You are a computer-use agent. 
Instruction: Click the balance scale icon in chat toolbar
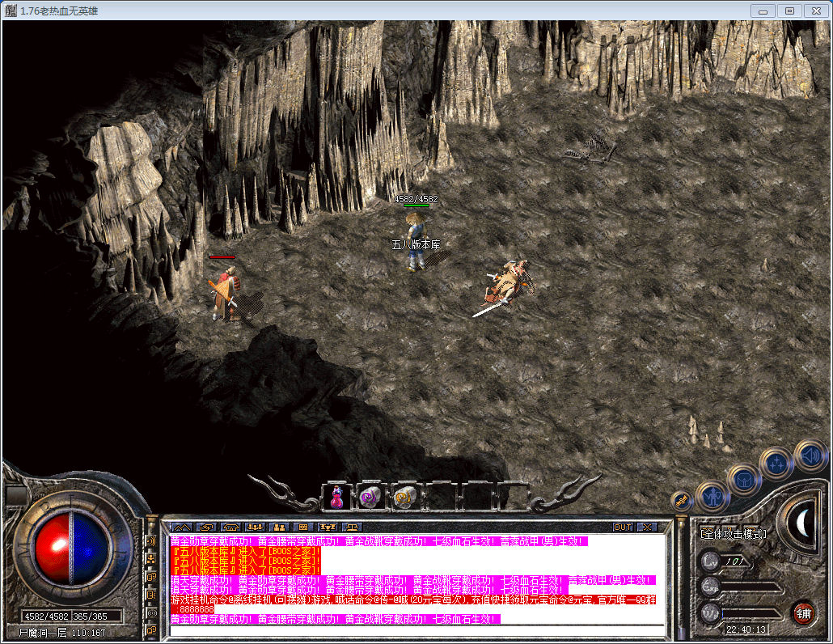(x=352, y=527)
